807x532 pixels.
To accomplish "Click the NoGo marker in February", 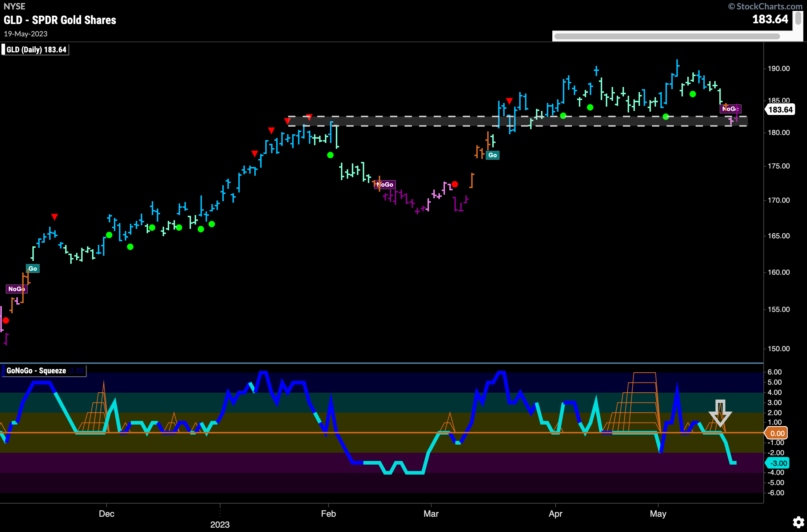I will point(385,184).
